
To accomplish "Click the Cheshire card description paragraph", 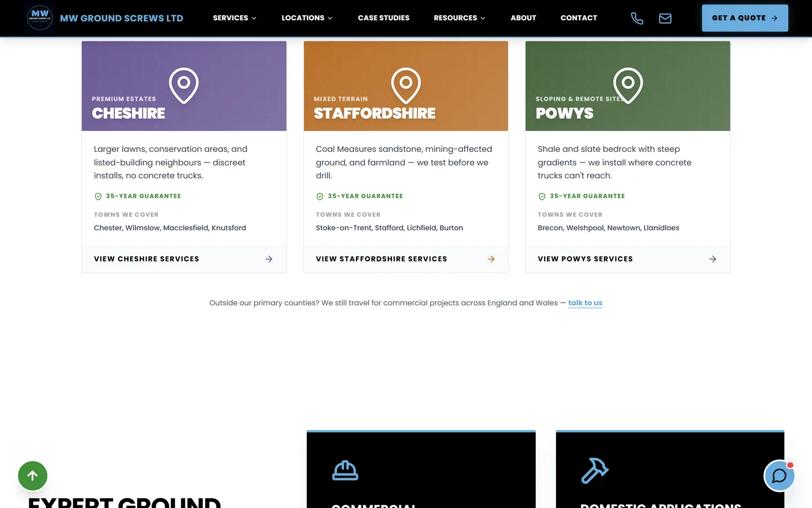I will pyautogui.click(x=171, y=163).
